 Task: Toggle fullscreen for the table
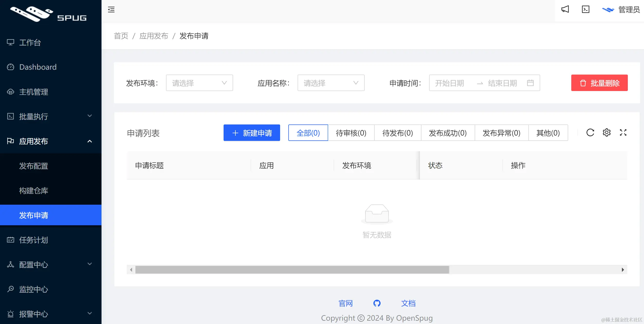point(623,133)
